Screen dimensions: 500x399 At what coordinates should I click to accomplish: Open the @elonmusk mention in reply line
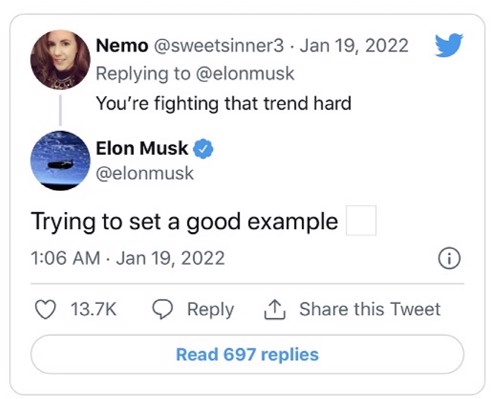point(245,74)
